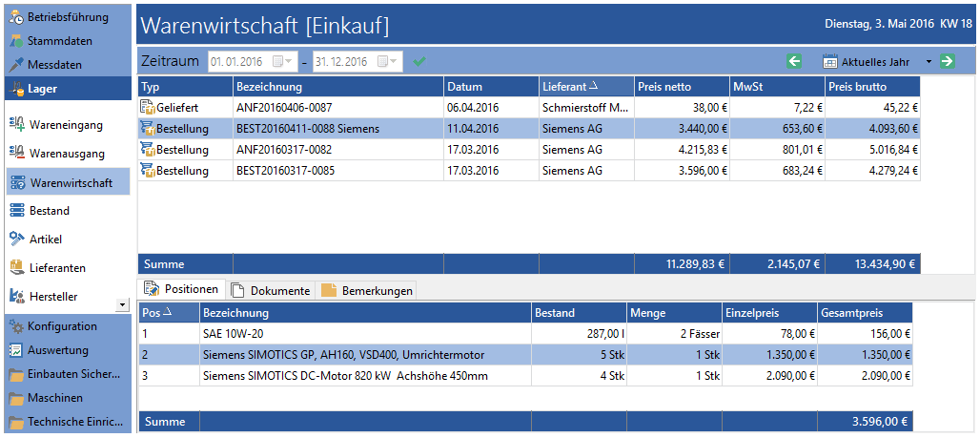The image size is (980, 438).
Task: Sort orders by Bezeichnung column header
Action: pos(338,86)
